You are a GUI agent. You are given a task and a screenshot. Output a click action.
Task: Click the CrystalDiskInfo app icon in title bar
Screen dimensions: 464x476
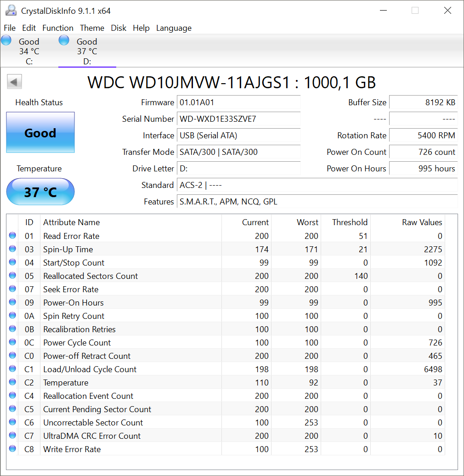11,11
